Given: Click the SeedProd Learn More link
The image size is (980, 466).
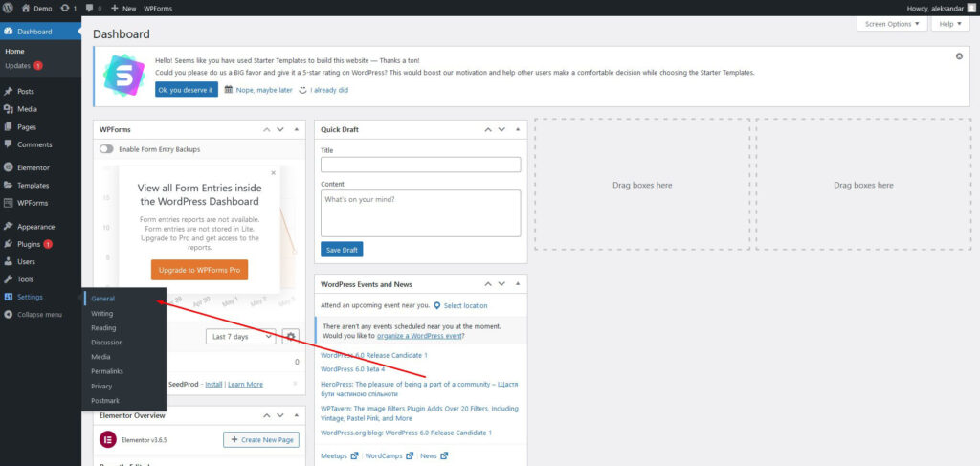Looking at the screenshot, I should tap(246, 384).
